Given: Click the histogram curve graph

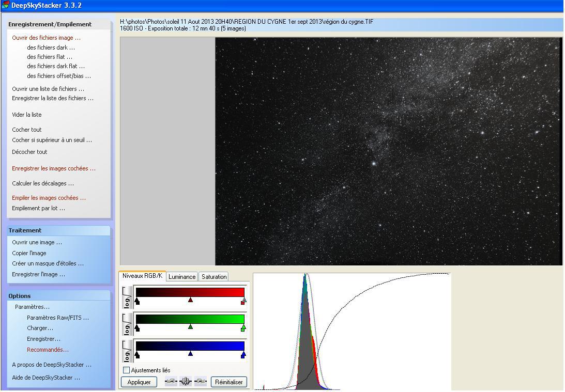Looking at the screenshot, I should [x=352, y=332].
